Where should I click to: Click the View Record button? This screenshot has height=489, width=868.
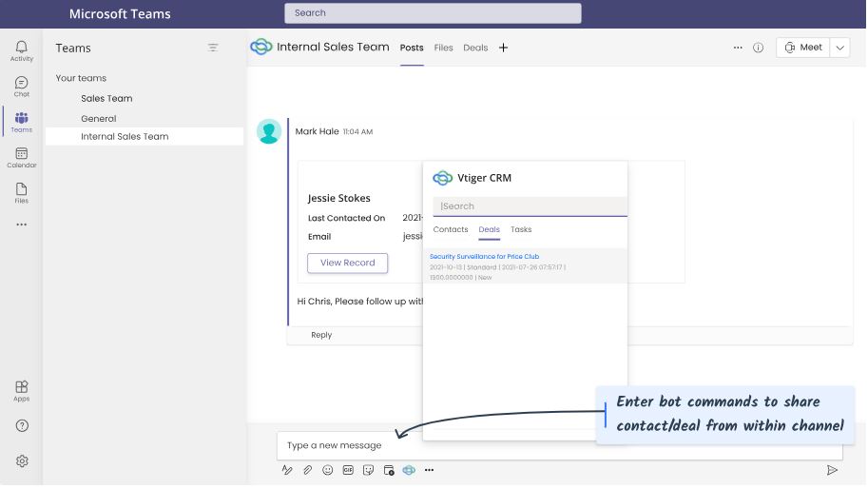348,264
